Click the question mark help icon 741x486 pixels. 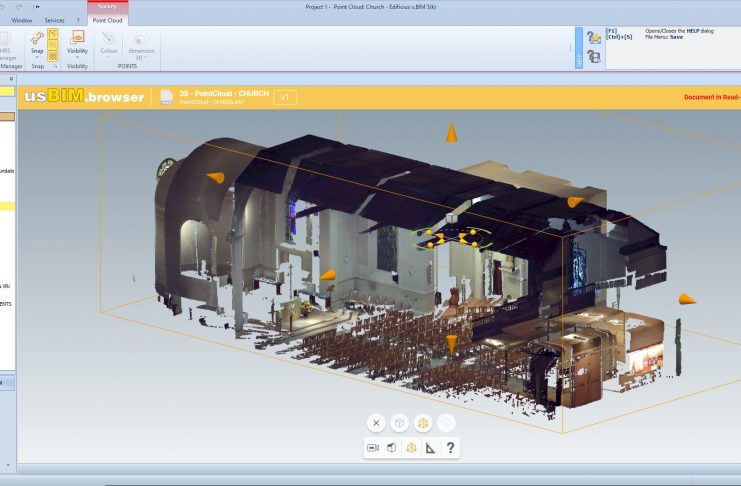pos(450,448)
